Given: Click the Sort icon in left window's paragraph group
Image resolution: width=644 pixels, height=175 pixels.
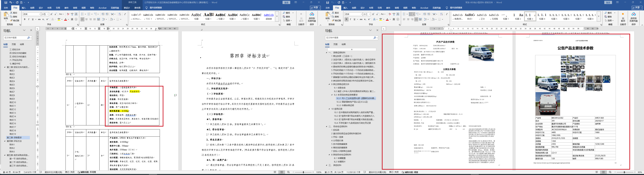Looking at the screenshot, I should (120, 14).
